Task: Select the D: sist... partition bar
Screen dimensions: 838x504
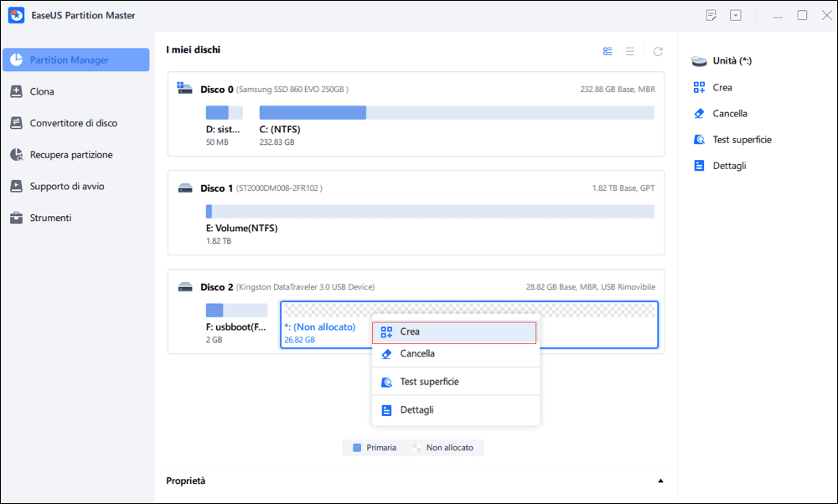Action: click(x=225, y=113)
